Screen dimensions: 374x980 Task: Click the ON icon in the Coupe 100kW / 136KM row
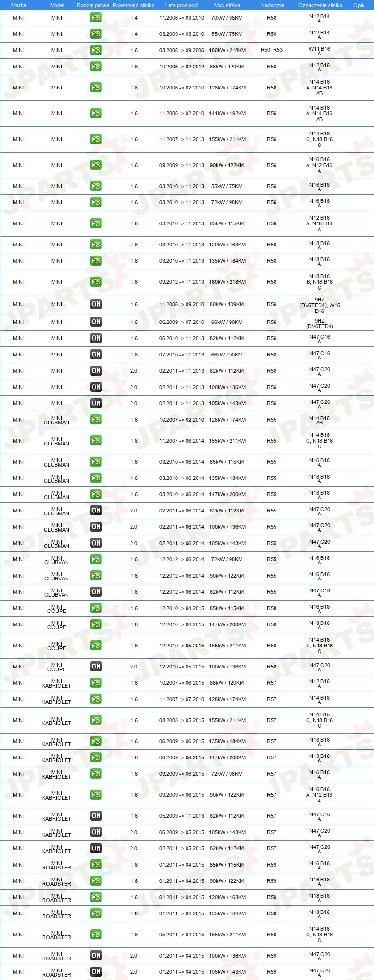pyautogui.click(x=96, y=667)
